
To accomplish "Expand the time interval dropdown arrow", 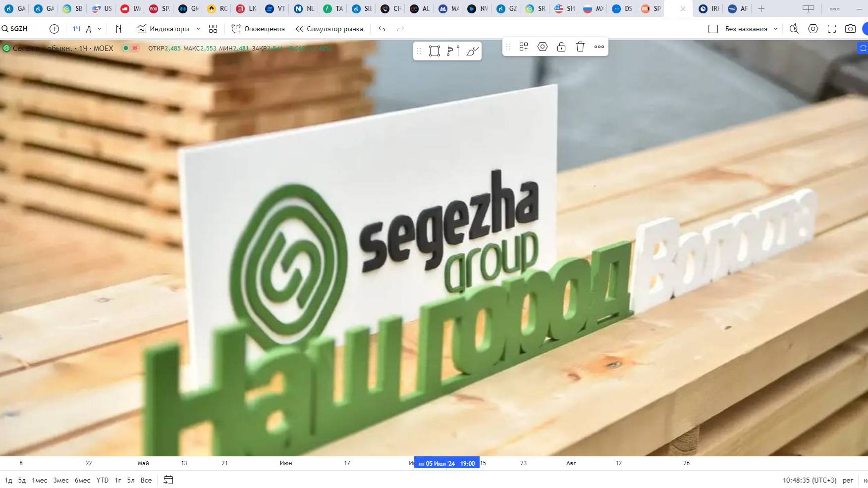I will tap(100, 29).
